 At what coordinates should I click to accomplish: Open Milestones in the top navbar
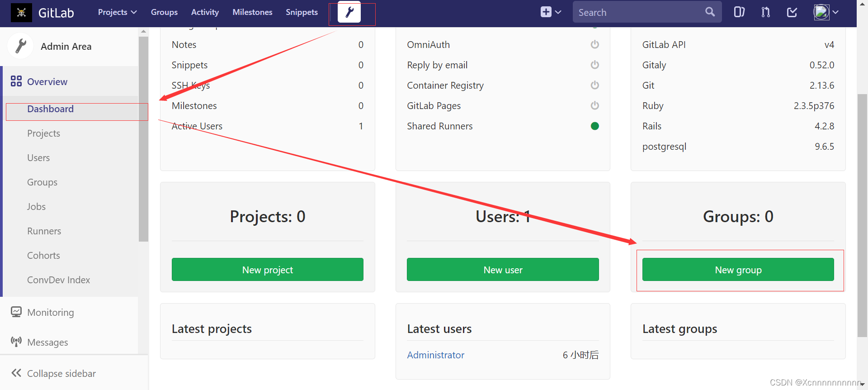(252, 12)
